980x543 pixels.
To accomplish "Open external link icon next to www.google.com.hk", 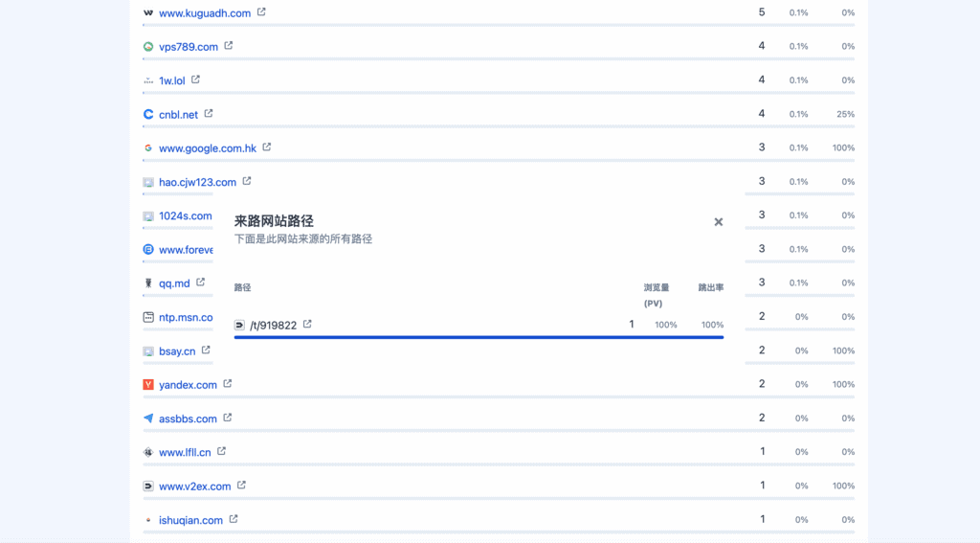I will (267, 147).
